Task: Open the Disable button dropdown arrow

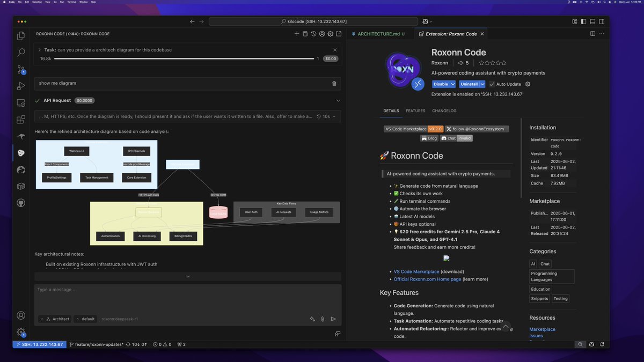Action: (x=453, y=84)
